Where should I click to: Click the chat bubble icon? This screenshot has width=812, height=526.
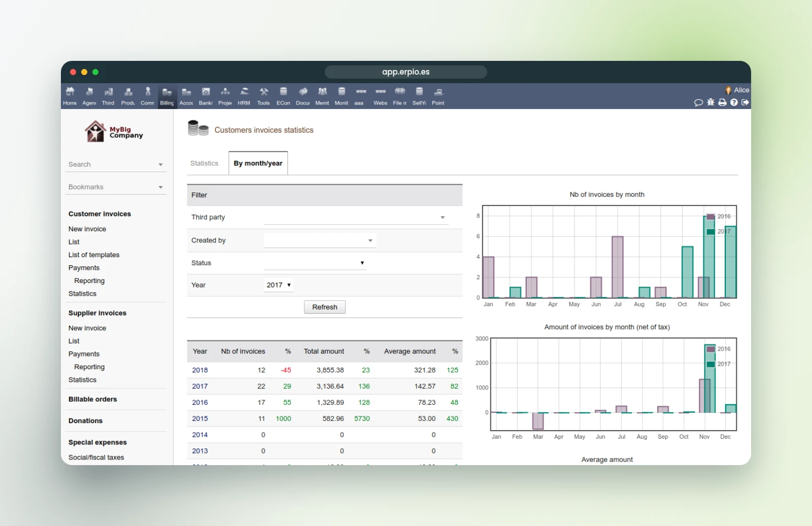(698, 102)
